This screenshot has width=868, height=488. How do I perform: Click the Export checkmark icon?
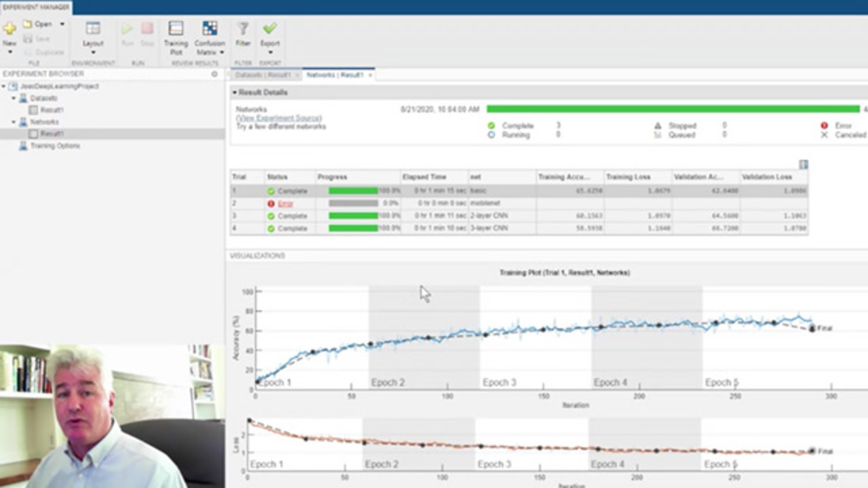pyautogui.click(x=270, y=29)
